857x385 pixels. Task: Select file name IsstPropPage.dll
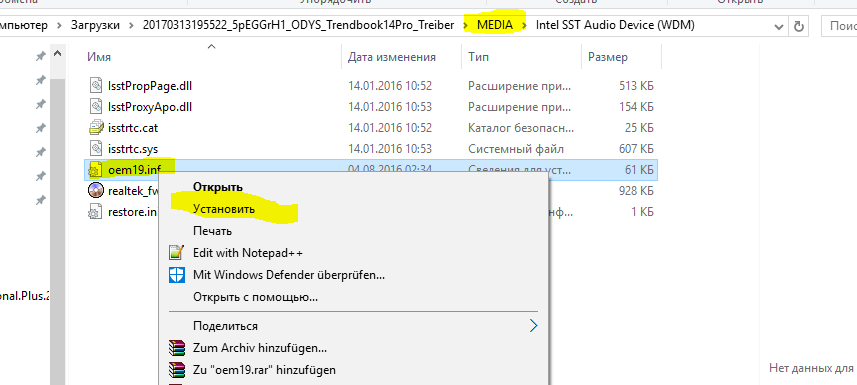point(150,86)
